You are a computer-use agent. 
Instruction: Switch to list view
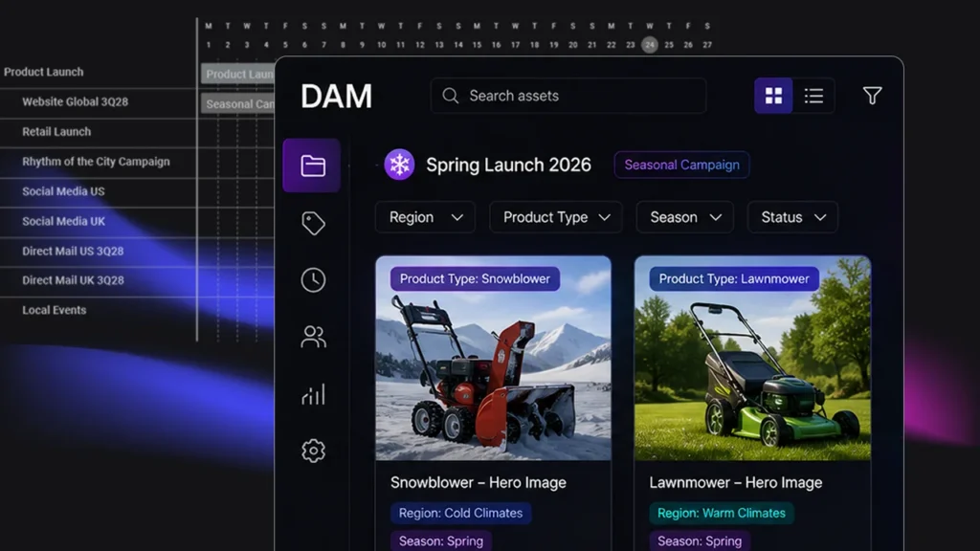tap(813, 96)
